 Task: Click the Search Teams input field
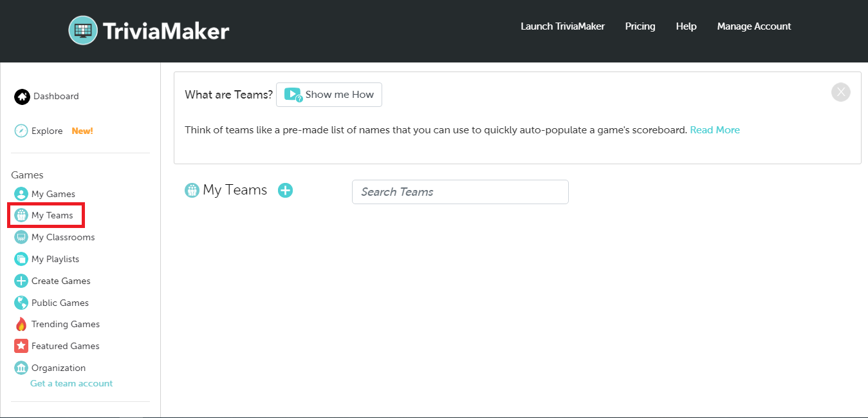(x=460, y=192)
